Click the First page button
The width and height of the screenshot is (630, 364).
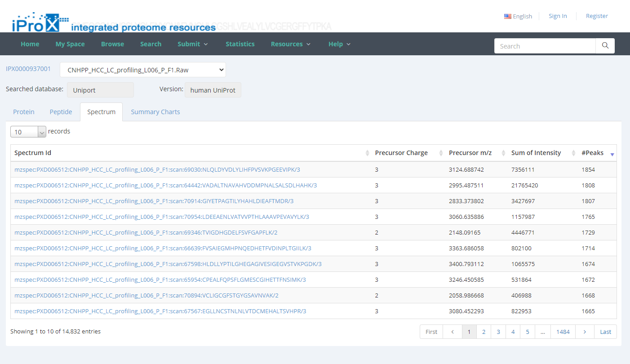tap(431, 332)
